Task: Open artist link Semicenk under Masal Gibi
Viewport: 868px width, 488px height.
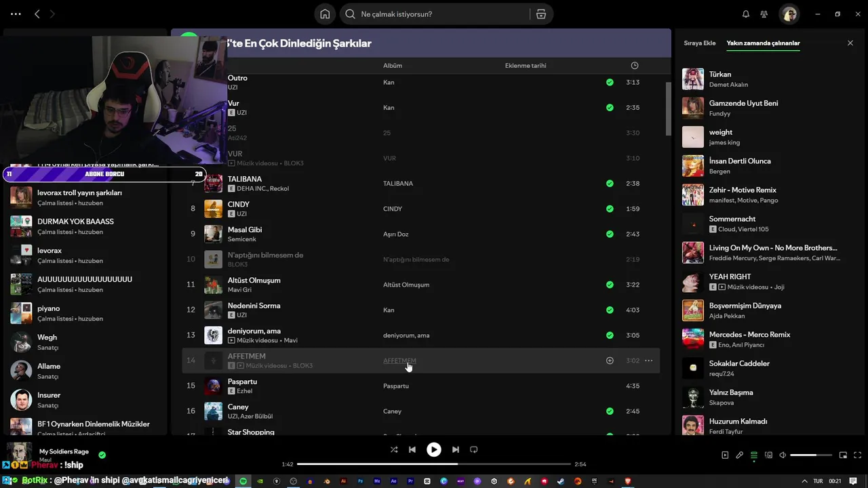Action: tap(242, 239)
